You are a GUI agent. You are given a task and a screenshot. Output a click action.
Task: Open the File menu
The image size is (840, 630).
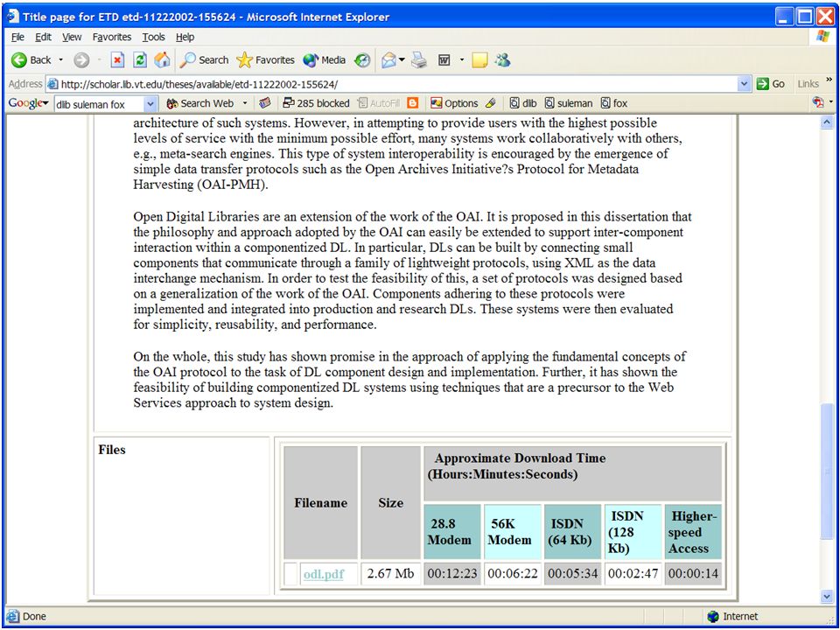(x=17, y=37)
